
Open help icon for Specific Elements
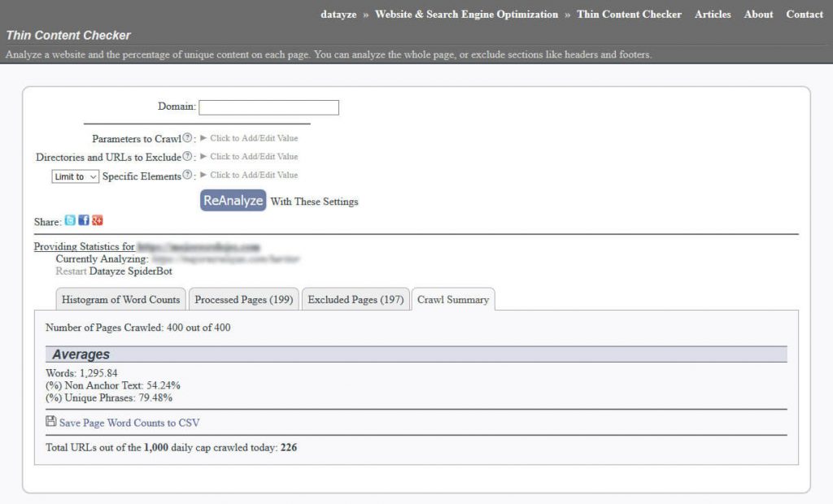pos(187,174)
